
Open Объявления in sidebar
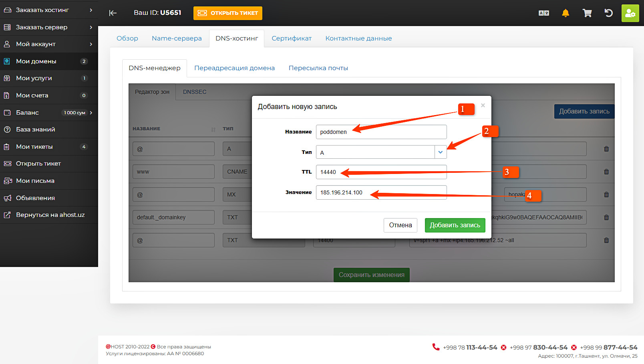pos(49,198)
